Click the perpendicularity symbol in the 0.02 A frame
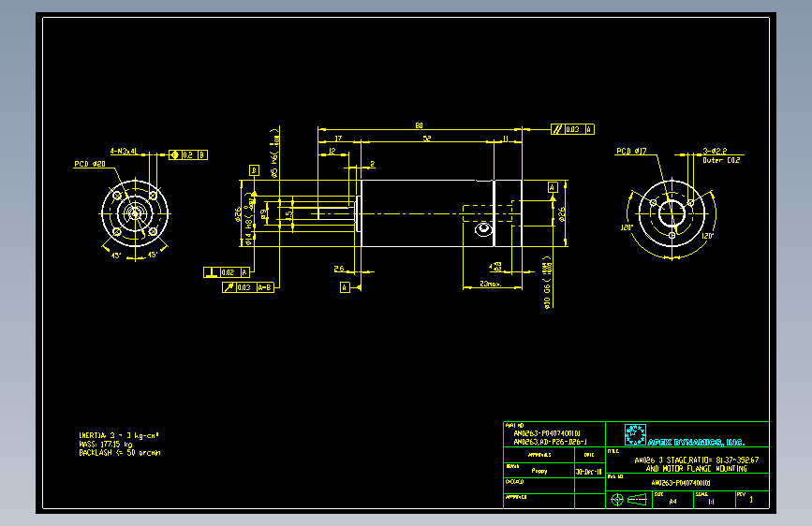This screenshot has height=526, width=812. point(212,272)
